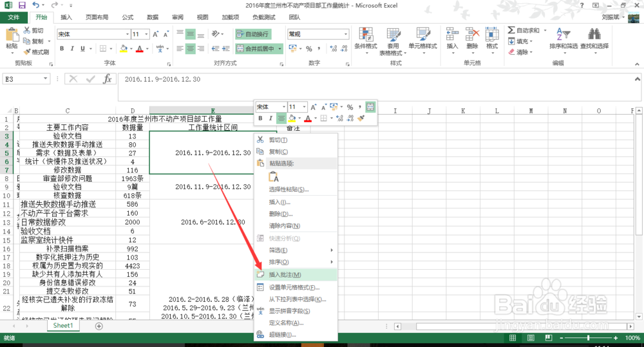
Task: Click Format as Table icon
Action: coord(393,35)
